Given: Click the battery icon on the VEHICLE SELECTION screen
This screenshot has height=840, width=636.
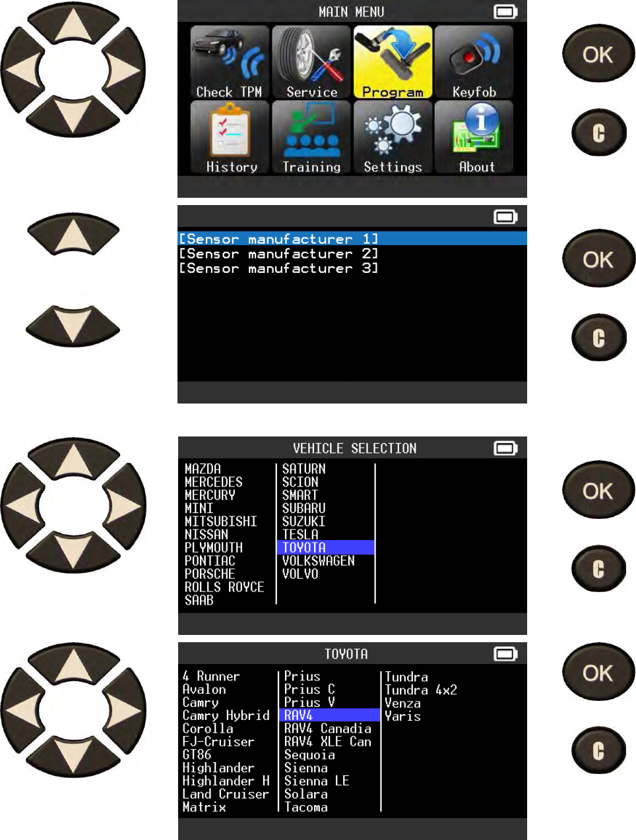Looking at the screenshot, I should click(x=506, y=448).
